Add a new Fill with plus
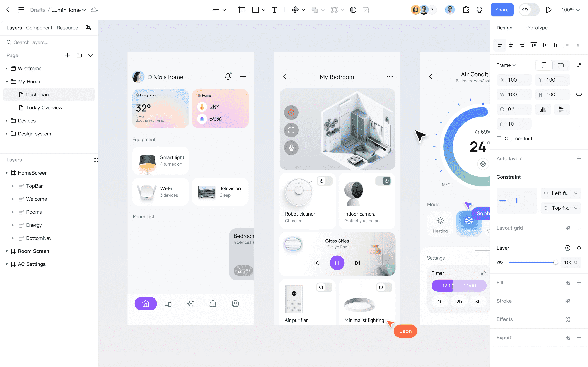The height and width of the screenshot is (367, 588). [579, 283]
